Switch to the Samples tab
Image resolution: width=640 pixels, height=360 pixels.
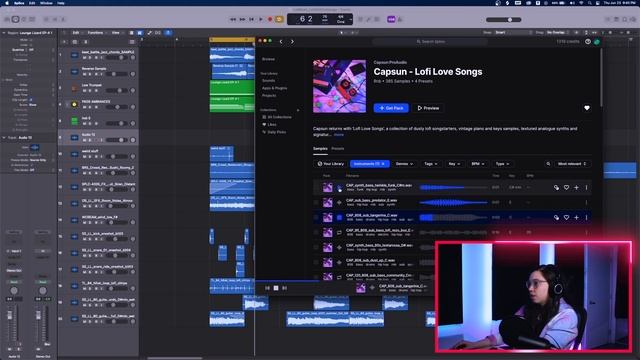coord(320,149)
